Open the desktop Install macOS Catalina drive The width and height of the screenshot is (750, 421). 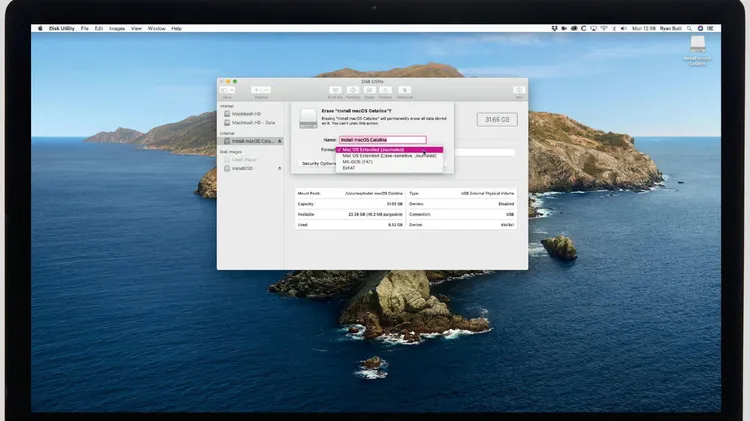pyautogui.click(x=697, y=46)
